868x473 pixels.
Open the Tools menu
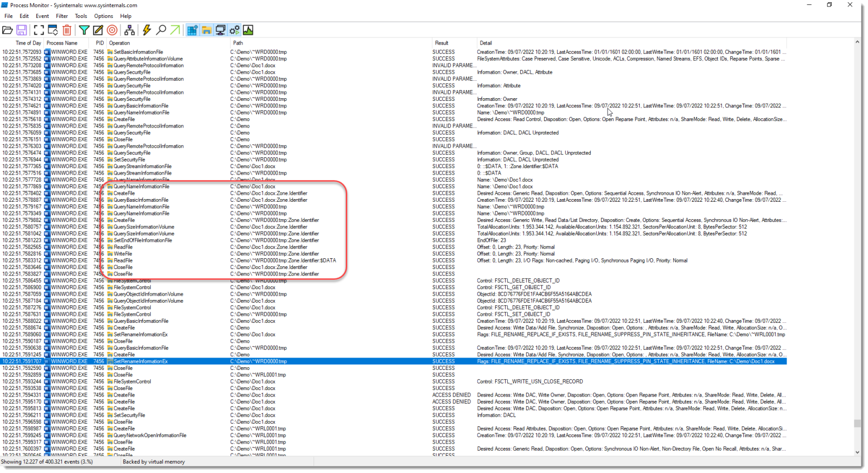pyautogui.click(x=81, y=16)
